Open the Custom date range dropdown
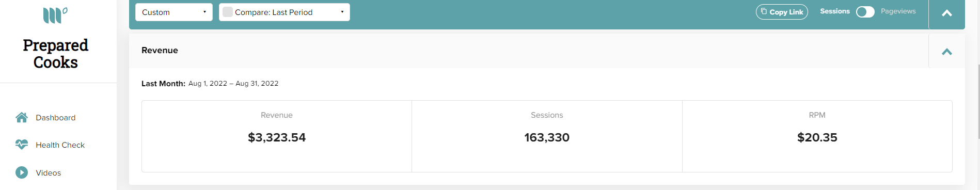 coord(174,12)
